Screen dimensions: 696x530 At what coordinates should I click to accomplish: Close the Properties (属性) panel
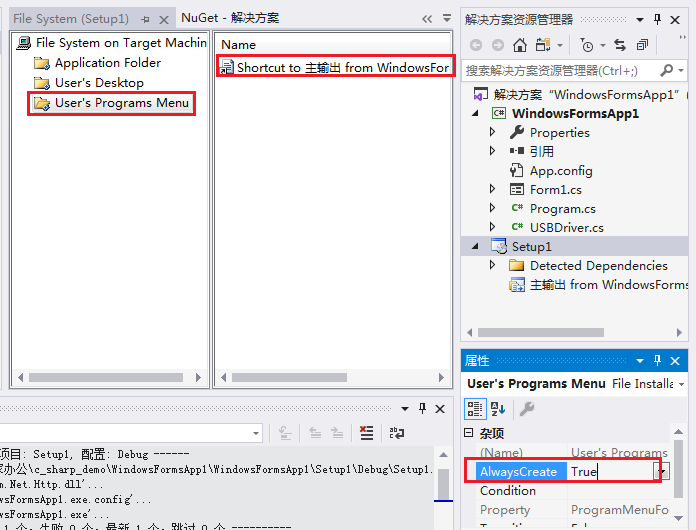[x=675, y=361]
